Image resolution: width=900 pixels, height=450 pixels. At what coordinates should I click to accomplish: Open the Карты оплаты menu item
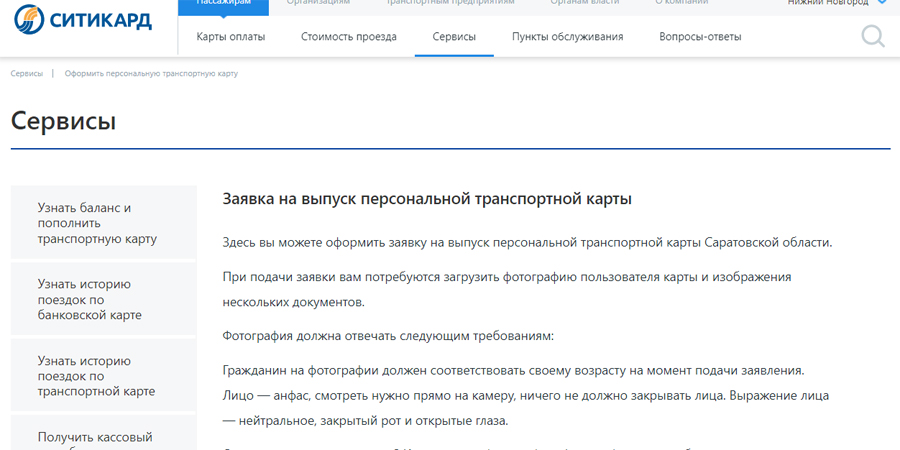pos(231,37)
